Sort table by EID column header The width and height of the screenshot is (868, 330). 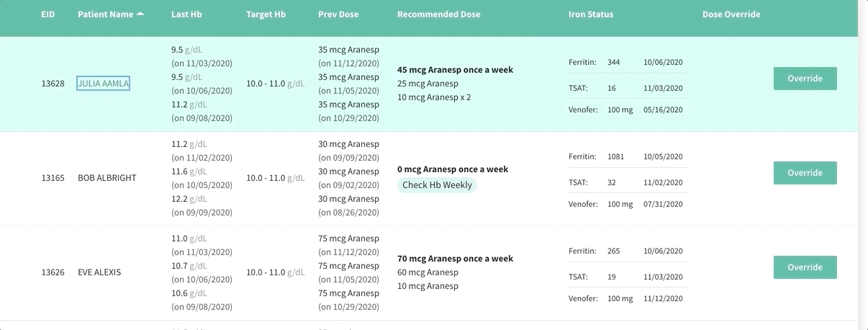(48, 14)
